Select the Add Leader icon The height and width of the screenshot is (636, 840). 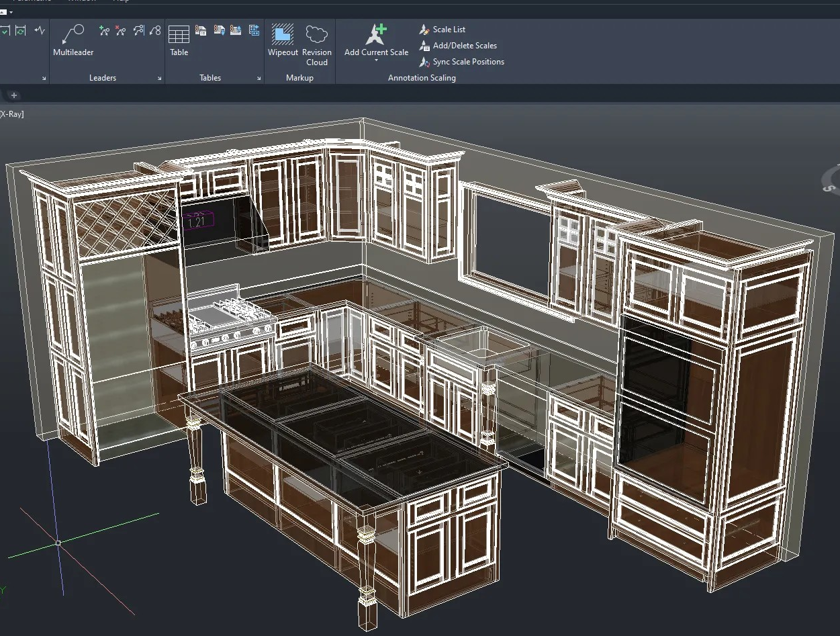click(x=105, y=31)
